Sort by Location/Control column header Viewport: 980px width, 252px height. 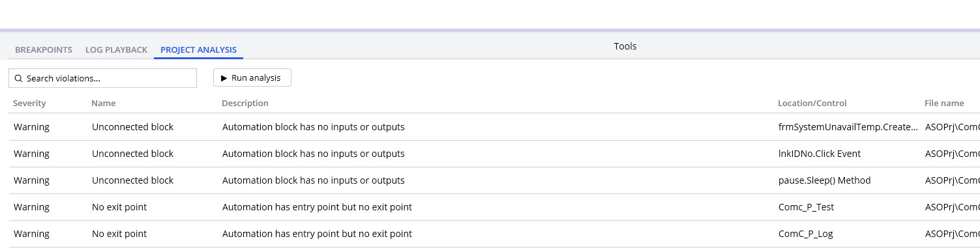(812, 103)
